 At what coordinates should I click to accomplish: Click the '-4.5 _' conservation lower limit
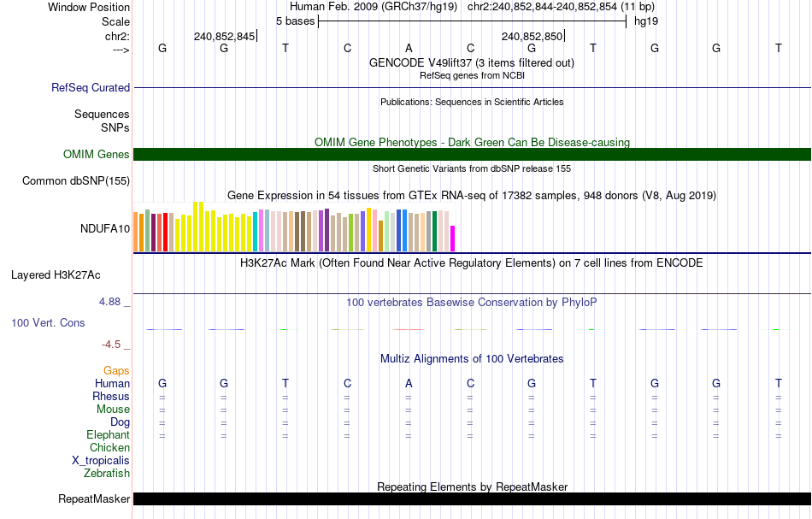(116, 345)
